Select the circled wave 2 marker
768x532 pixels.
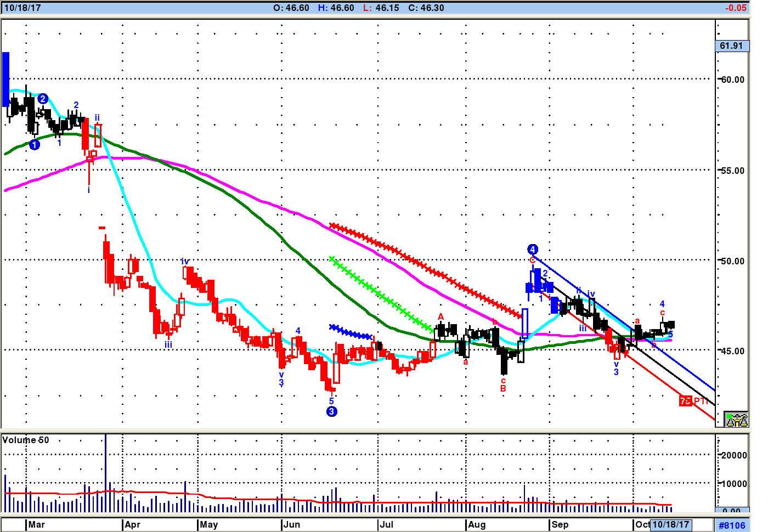(x=43, y=99)
